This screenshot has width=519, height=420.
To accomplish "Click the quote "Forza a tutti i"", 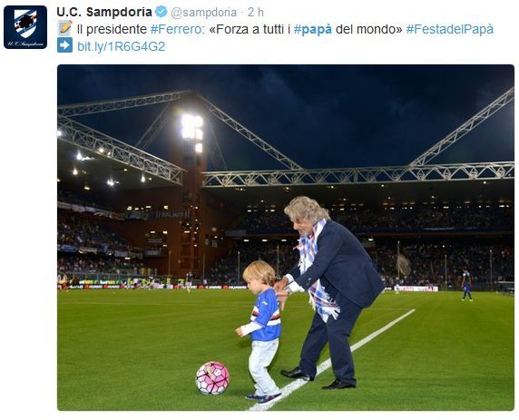I will pyautogui.click(x=250, y=29).
